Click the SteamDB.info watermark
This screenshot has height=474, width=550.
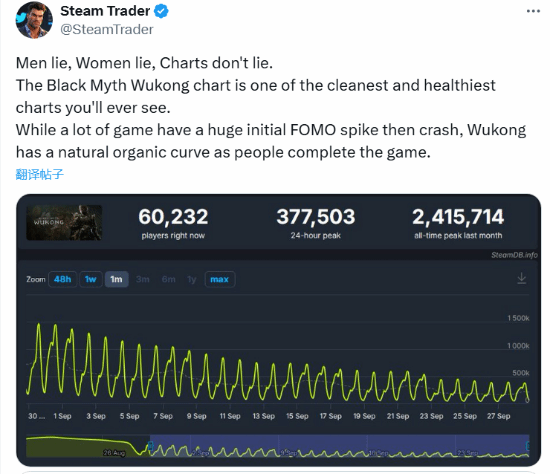coord(514,255)
